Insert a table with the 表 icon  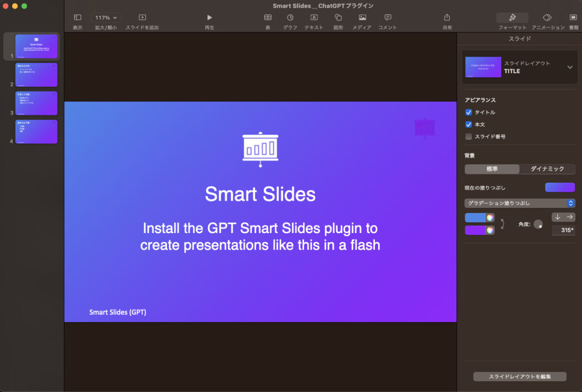pyautogui.click(x=268, y=18)
